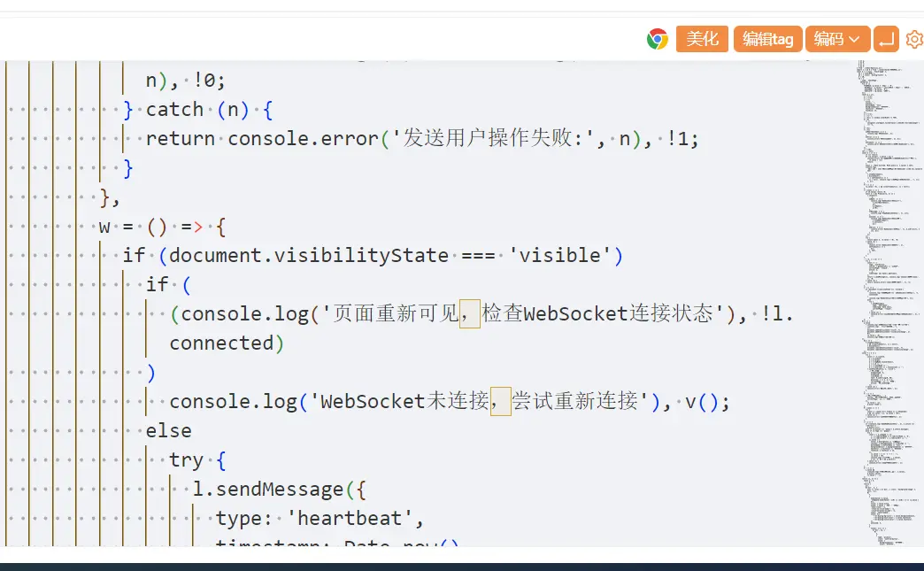Screen dimensions: 924x571
Task: Click the highlighted comma after 页面重新可见
Action: click(470, 314)
